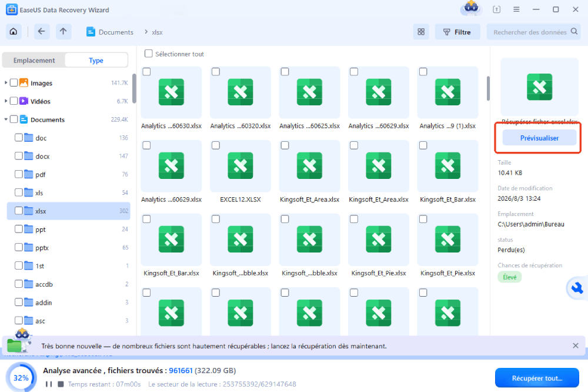Viewport: 588px width, 392px height.
Task: Check the doc folder checkbox
Action: click(19, 138)
